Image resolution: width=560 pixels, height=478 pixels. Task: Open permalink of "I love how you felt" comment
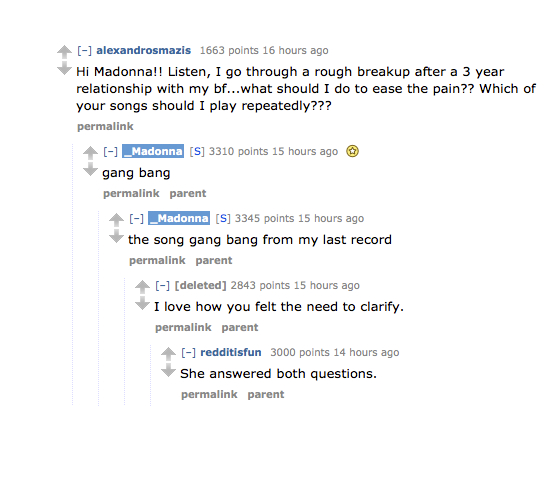point(183,328)
